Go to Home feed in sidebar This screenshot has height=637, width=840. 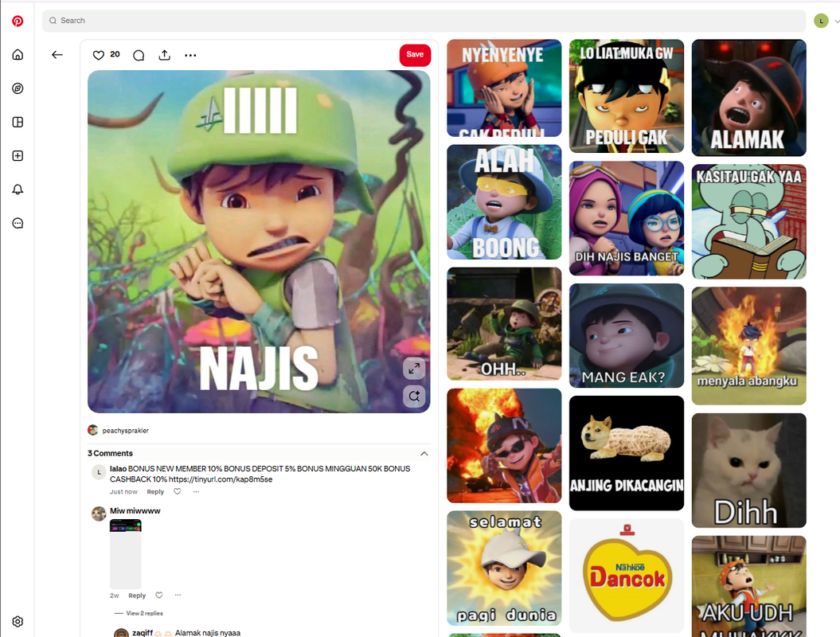[18, 55]
